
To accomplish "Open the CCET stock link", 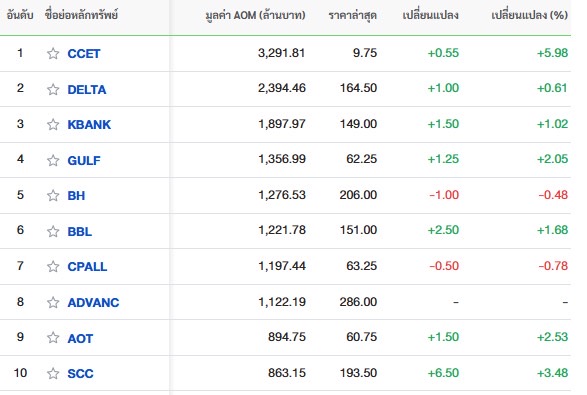I will (84, 54).
